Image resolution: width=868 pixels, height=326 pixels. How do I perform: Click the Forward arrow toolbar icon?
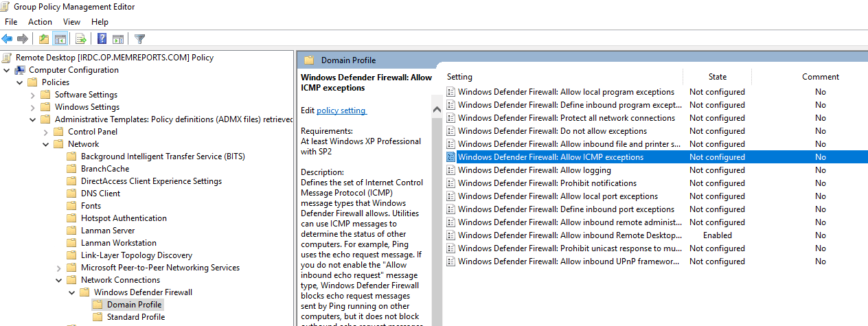pyautogui.click(x=23, y=38)
